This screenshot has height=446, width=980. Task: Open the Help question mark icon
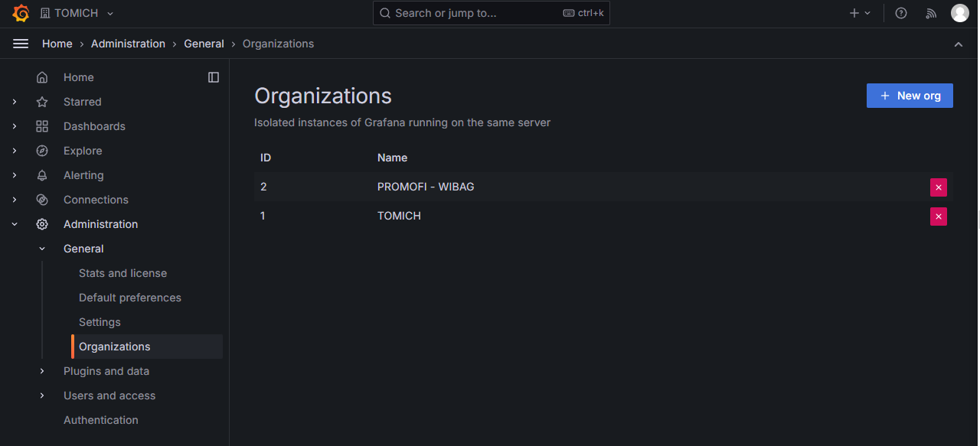pos(901,13)
